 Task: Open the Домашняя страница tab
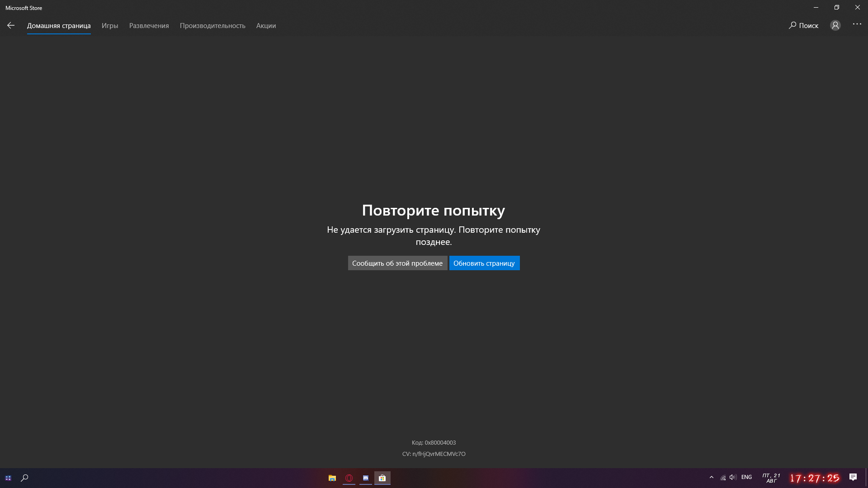59,26
